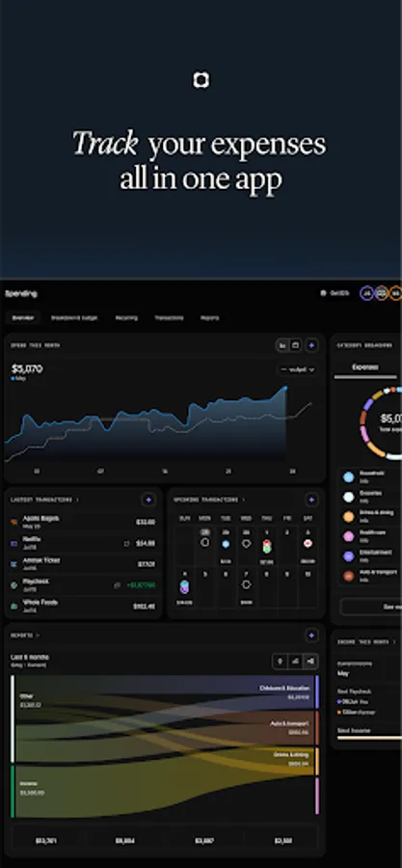Go to the Transactions tab
402x868 pixels.
[x=170, y=317]
